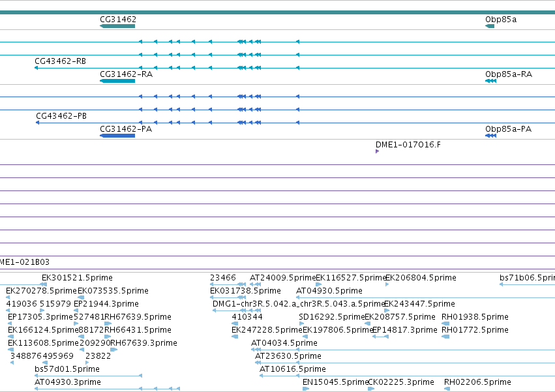Select feature 515979
555x392 pixels.
tap(55, 304)
